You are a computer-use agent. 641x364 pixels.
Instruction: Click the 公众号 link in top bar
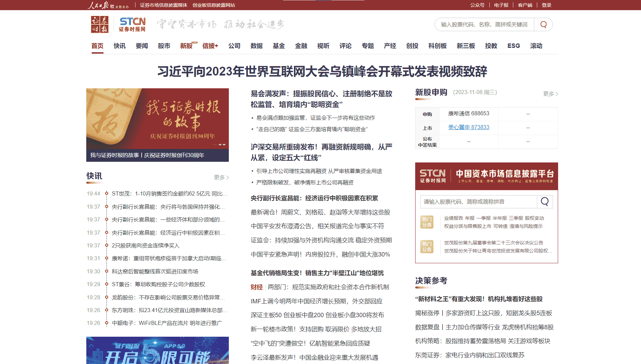[x=477, y=5]
